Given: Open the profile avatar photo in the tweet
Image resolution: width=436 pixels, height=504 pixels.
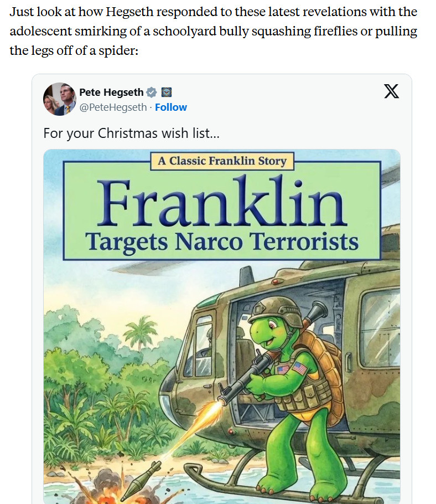Looking at the screenshot, I should (x=59, y=99).
